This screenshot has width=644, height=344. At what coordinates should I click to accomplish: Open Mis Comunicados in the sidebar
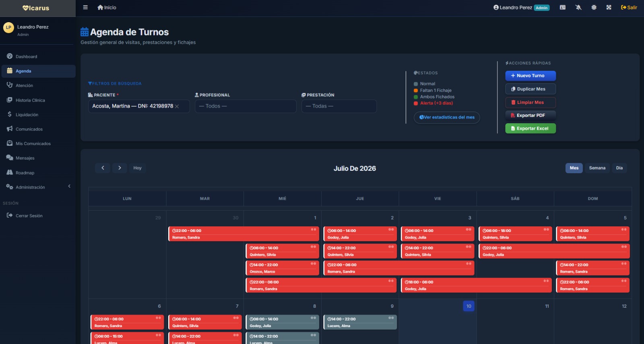(38, 143)
